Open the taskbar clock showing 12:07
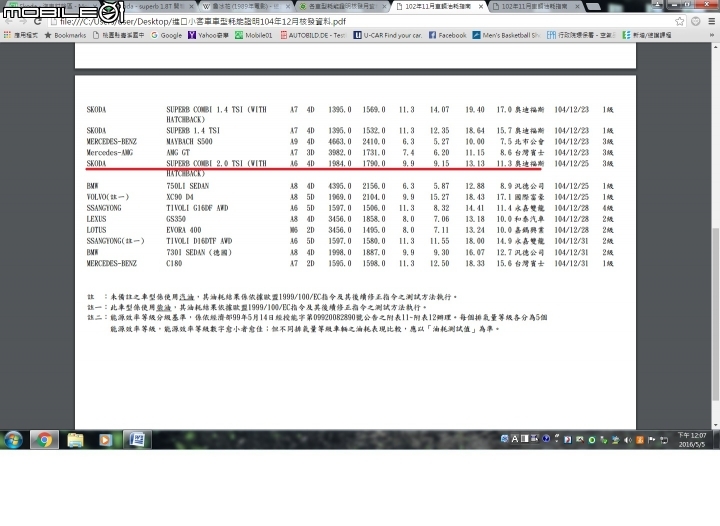720x526 pixels. [x=692, y=440]
